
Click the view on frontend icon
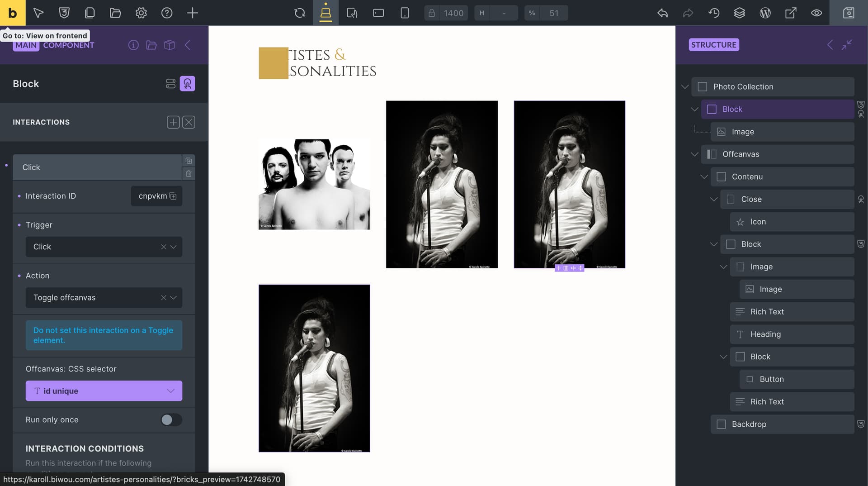click(x=791, y=13)
